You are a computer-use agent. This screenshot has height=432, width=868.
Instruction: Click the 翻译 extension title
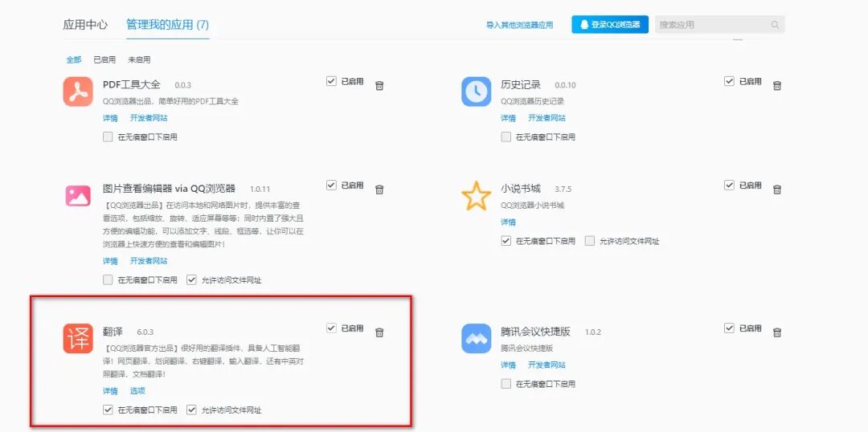113,332
